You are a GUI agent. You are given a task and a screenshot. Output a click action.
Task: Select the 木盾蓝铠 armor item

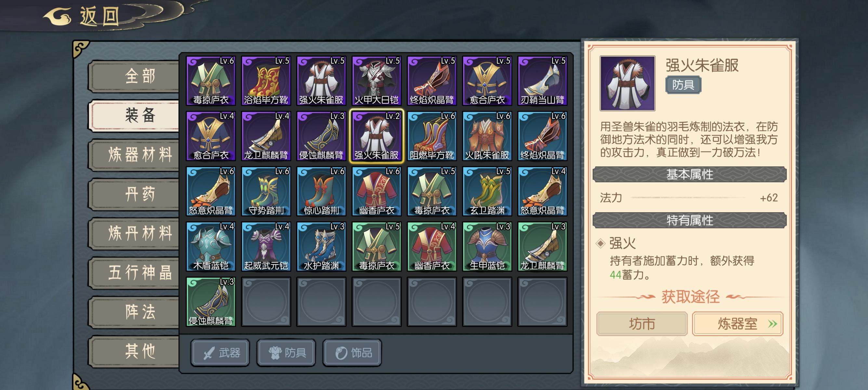click(x=211, y=247)
